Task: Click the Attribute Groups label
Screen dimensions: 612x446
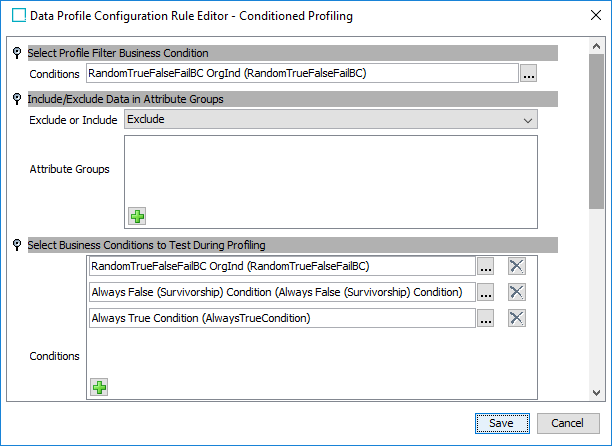Action: tap(69, 169)
